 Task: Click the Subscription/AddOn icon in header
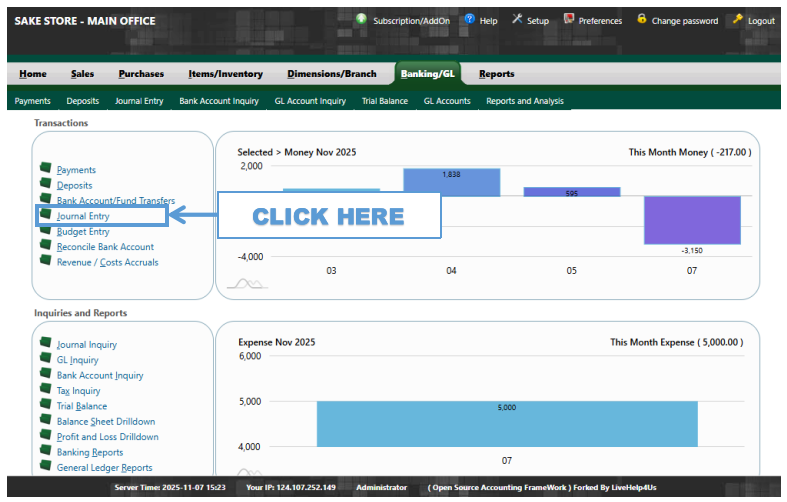(361, 19)
